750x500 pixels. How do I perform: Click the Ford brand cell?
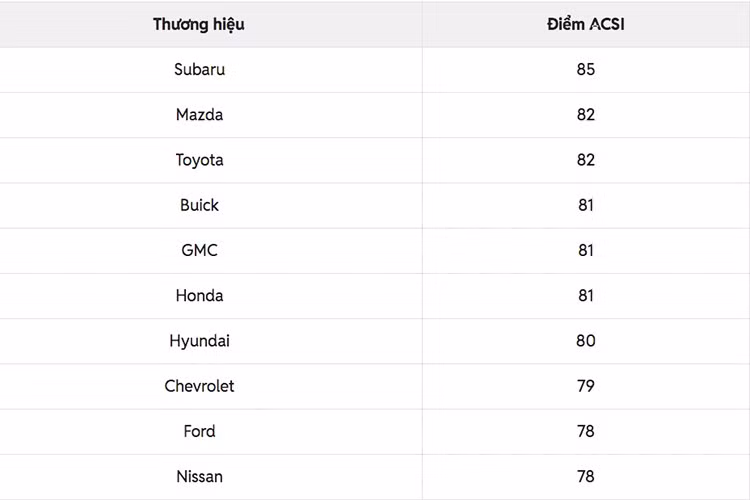click(199, 431)
